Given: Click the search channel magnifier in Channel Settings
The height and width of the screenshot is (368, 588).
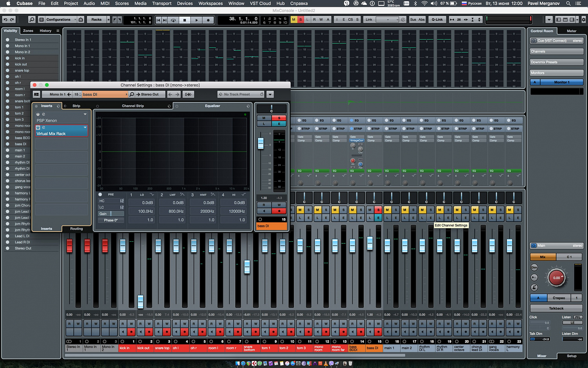Looking at the screenshot, I should click(132, 94).
